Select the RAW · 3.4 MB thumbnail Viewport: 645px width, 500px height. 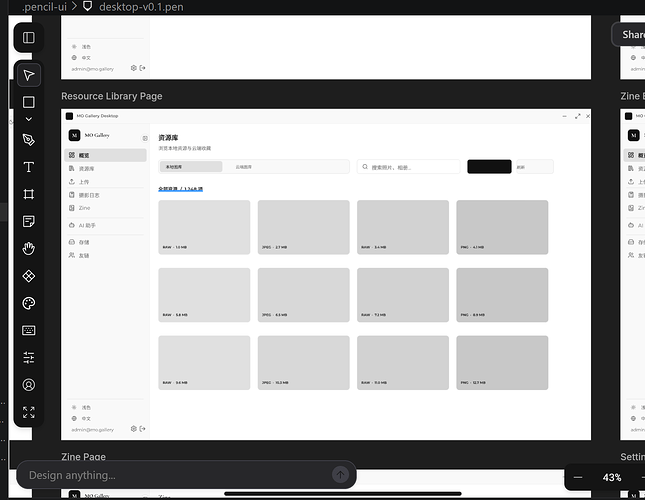pos(403,227)
